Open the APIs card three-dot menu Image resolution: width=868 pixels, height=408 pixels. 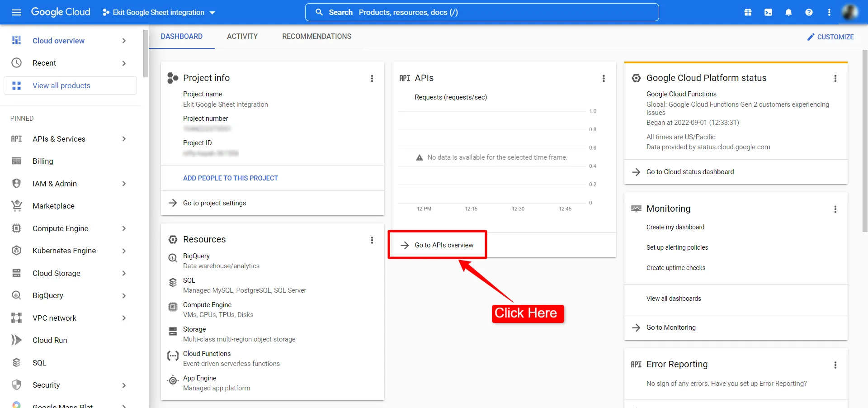pyautogui.click(x=604, y=78)
